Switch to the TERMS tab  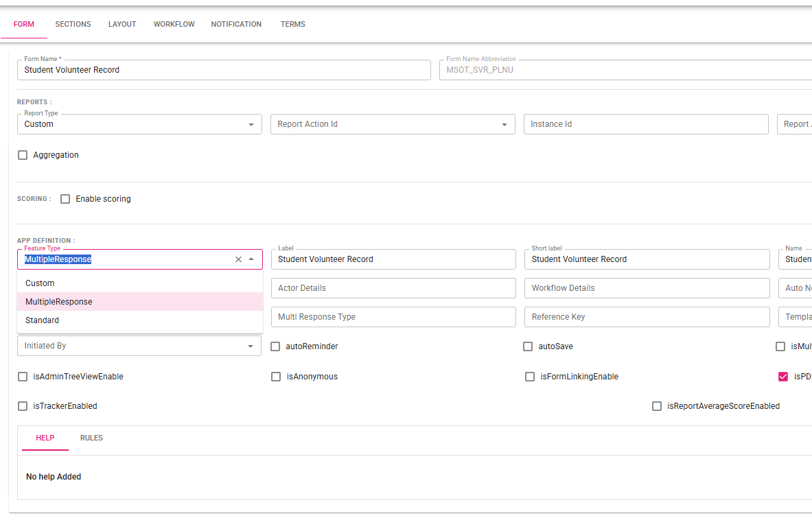point(292,24)
